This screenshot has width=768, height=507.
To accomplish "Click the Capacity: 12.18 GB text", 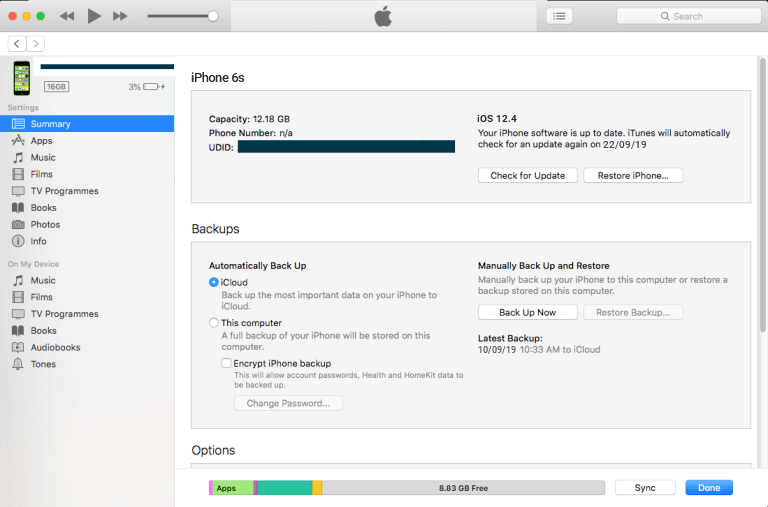I will coord(249,119).
